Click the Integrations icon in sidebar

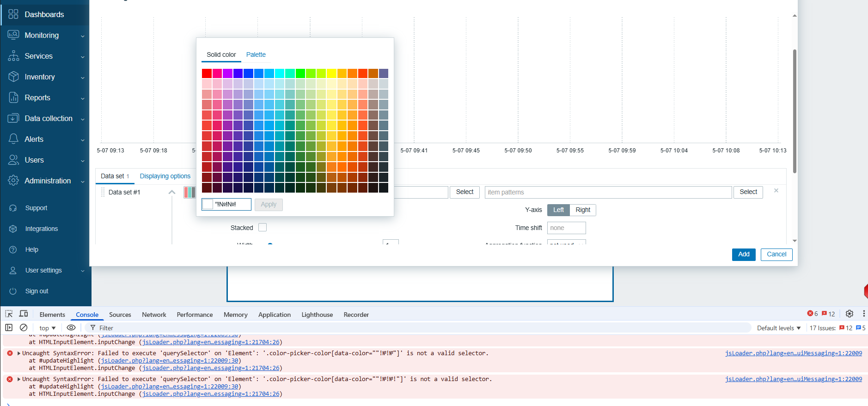point(13,229)
